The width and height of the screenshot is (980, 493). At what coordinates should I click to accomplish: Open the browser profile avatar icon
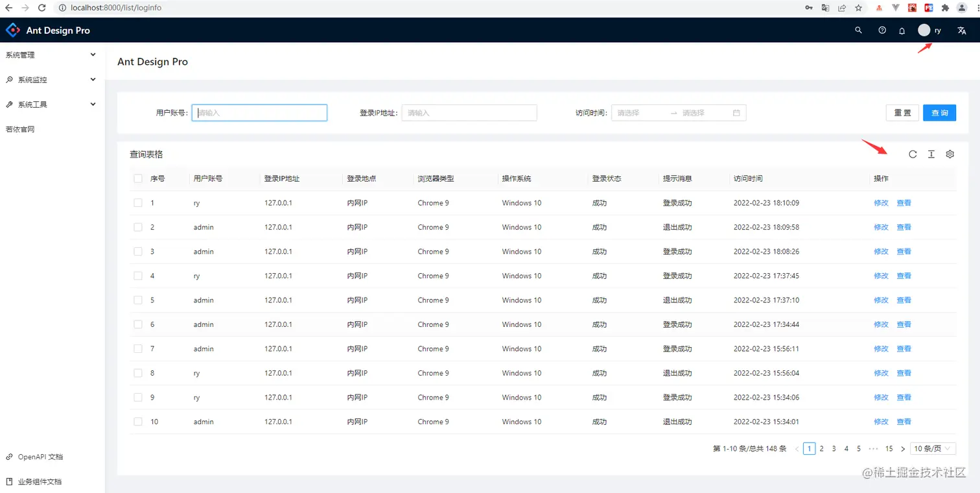962,8
